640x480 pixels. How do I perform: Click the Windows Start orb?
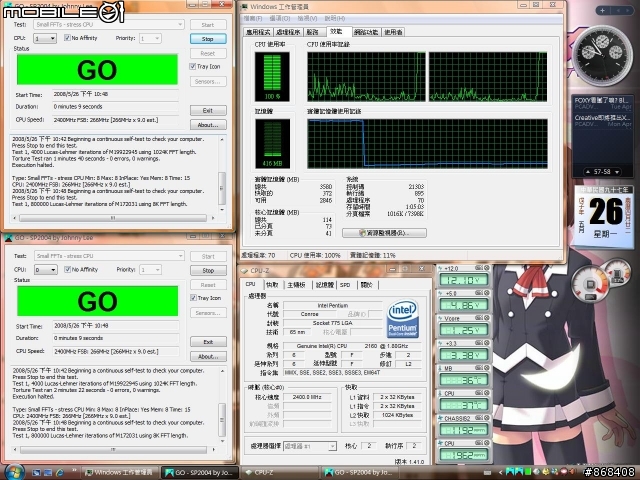point(14,472)
